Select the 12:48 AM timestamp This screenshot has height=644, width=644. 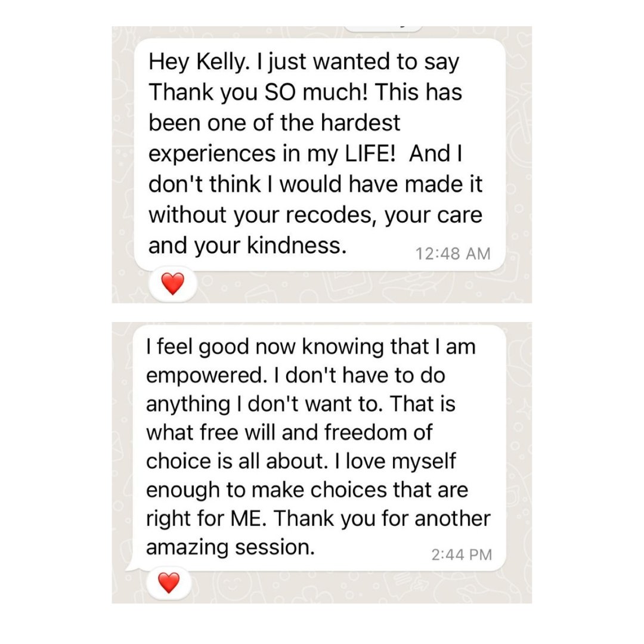[x=453, y=253]
